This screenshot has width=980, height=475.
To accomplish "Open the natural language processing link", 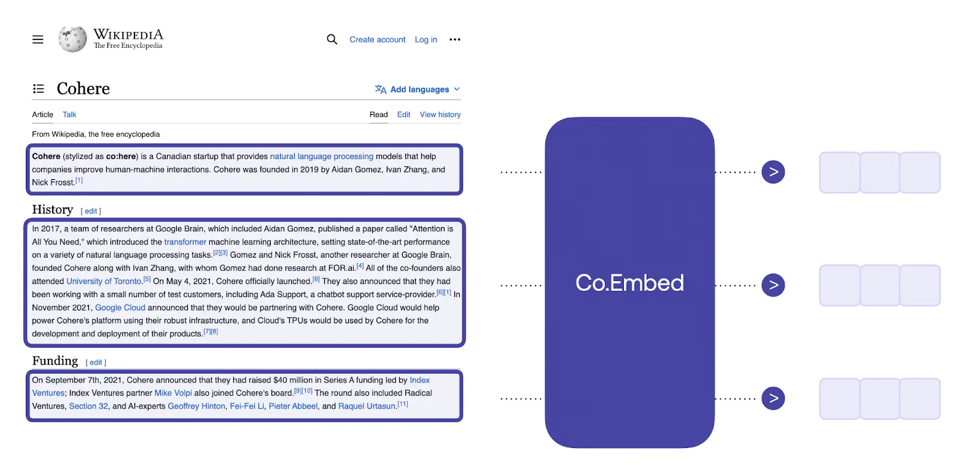I will pos(322,156).
